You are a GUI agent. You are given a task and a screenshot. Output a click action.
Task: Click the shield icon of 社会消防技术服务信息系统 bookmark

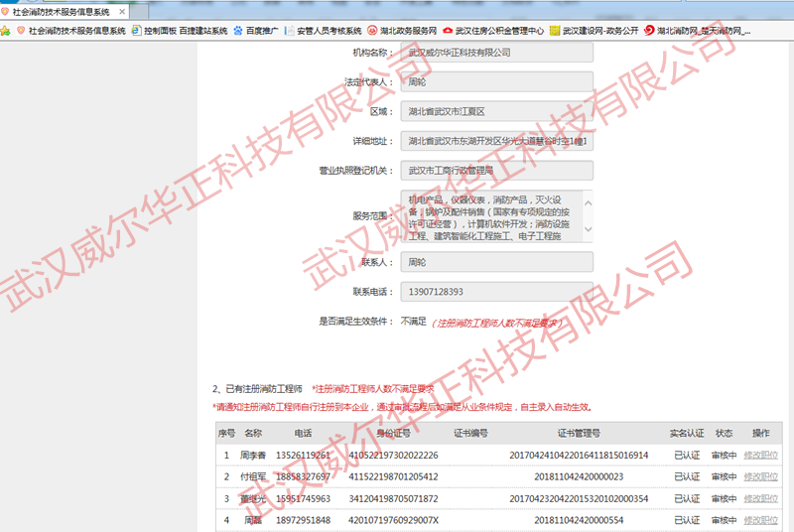(x=21, y=31)
